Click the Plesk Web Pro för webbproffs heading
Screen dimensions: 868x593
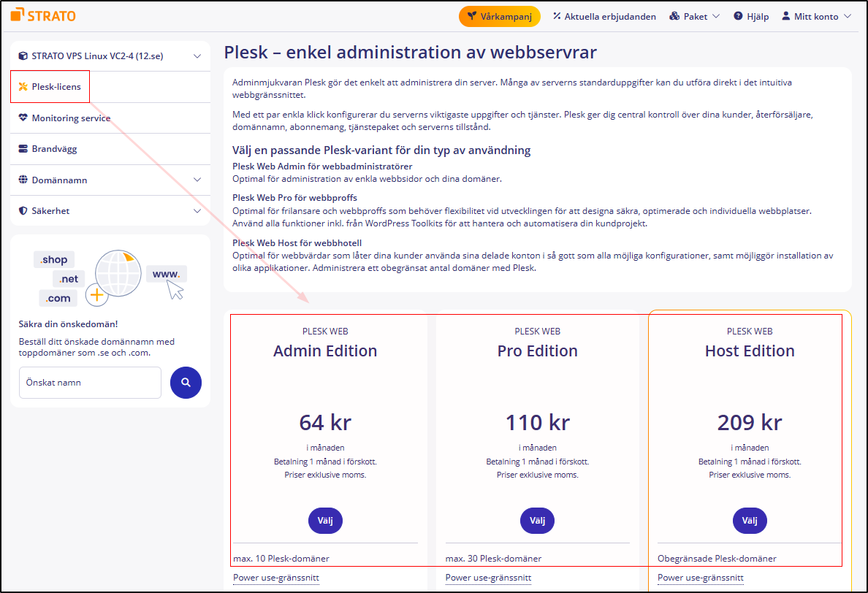click(294, 197)
